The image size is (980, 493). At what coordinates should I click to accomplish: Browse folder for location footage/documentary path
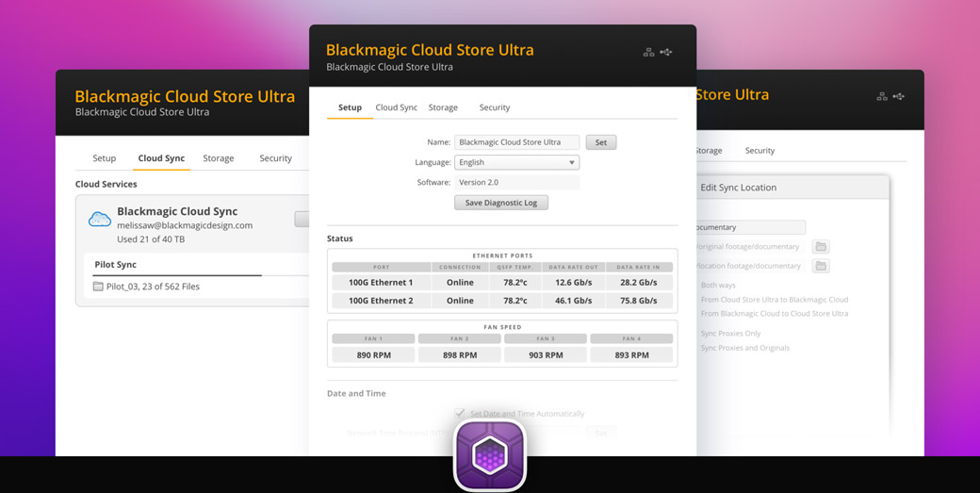tap(821, 266)
